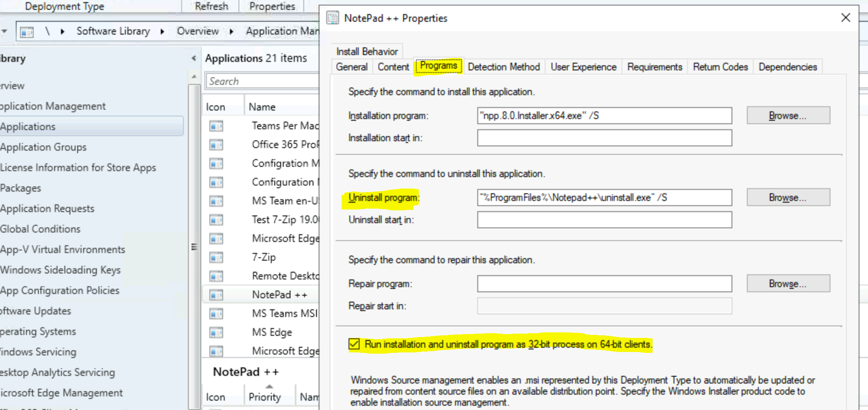Click the Refresh toolbar button
Viewport: 868px width, 410px height.
[211, 6]
